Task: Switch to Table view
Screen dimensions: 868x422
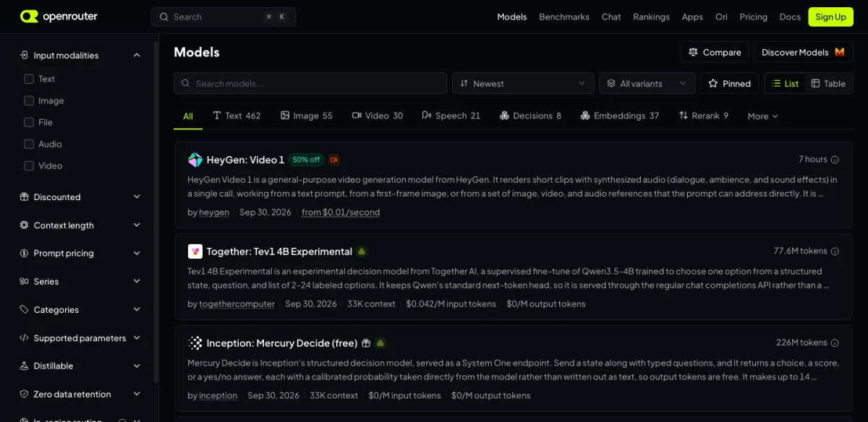Action: pyautogui.click(x=828, y=84)
